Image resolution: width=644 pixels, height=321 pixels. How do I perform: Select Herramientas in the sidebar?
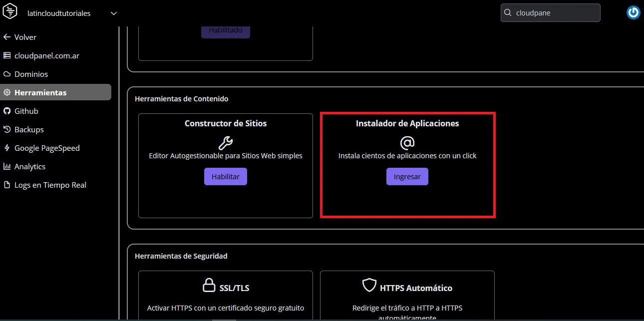point(40,92)
